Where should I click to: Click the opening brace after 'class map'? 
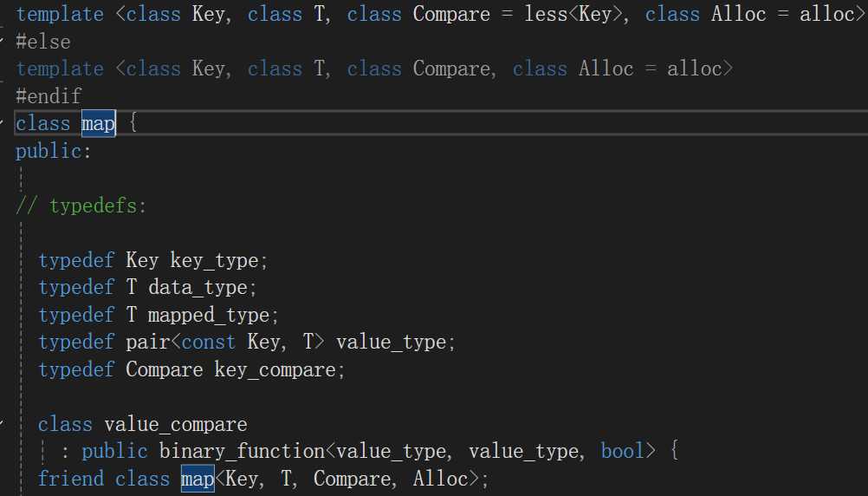click(133, 123)
